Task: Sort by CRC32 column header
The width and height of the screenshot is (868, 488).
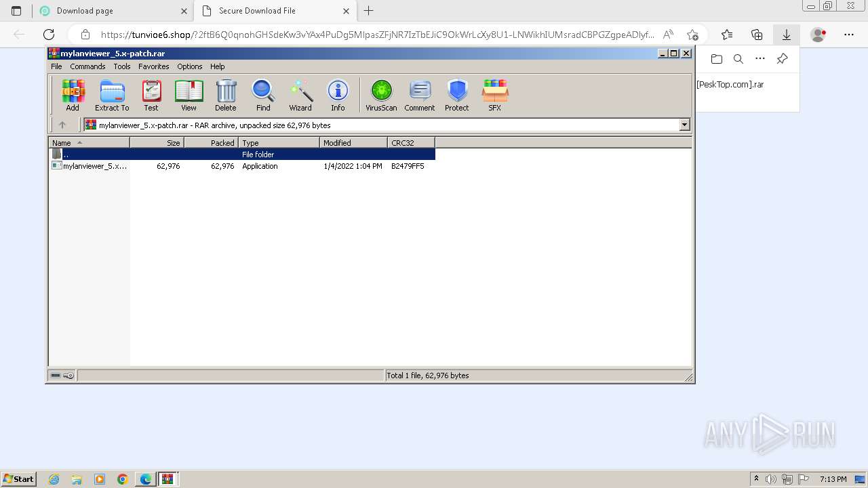Action: pos(411,143)
